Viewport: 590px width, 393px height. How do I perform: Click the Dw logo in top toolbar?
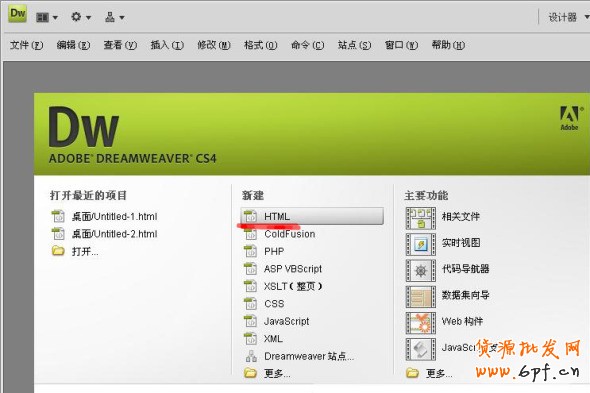[17, 14]
